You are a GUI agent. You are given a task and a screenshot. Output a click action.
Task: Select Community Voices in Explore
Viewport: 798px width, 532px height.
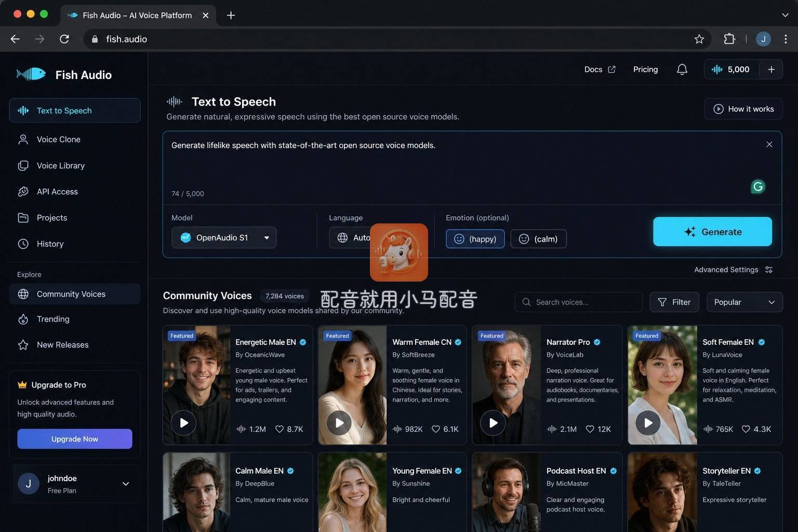(75, 294)
